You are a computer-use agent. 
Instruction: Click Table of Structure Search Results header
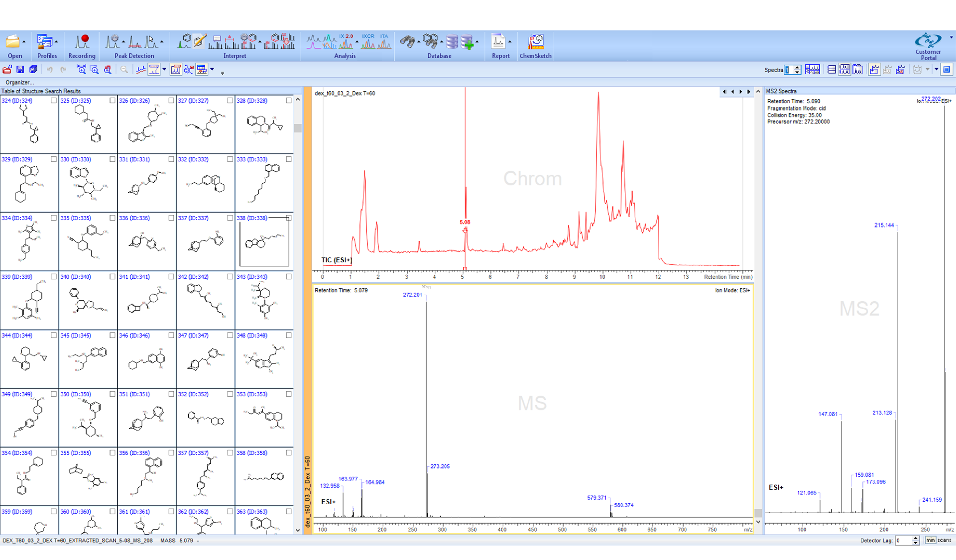[x=151, y=91]
